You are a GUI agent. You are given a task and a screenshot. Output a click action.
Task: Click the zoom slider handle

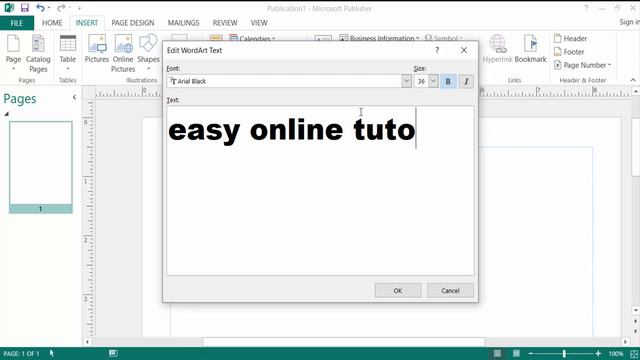[x=564, y=353]
